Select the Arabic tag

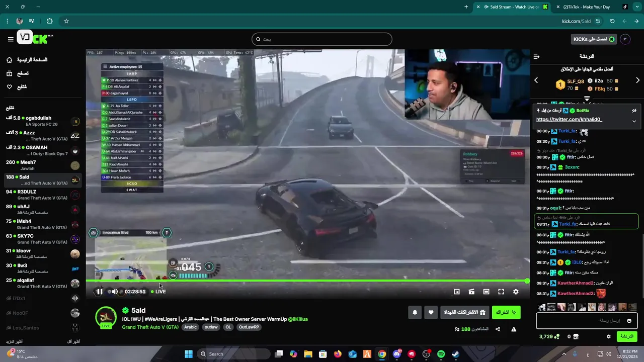(x=191, y=327)
